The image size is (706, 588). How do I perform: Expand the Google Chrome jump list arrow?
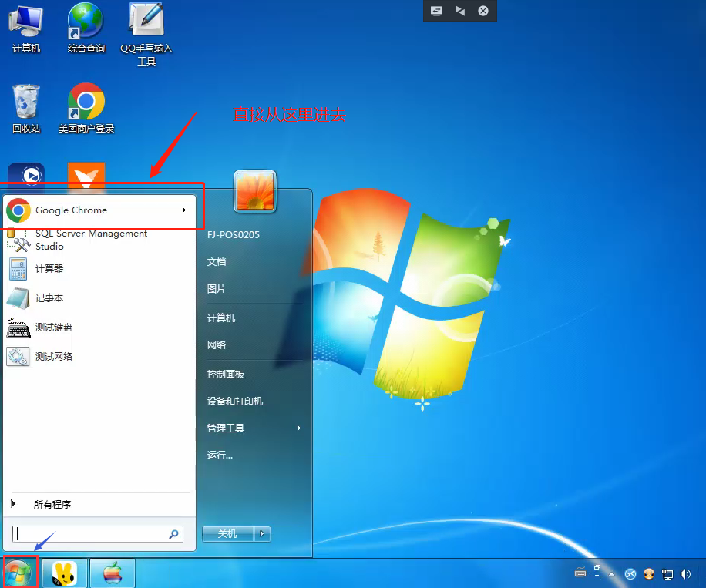(184, 210)
